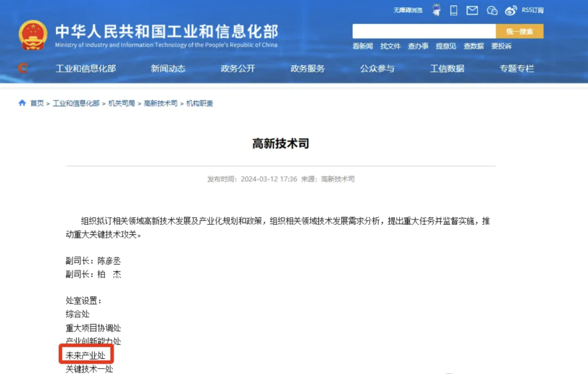Click the 要投诉 quick link

[501, 46]
